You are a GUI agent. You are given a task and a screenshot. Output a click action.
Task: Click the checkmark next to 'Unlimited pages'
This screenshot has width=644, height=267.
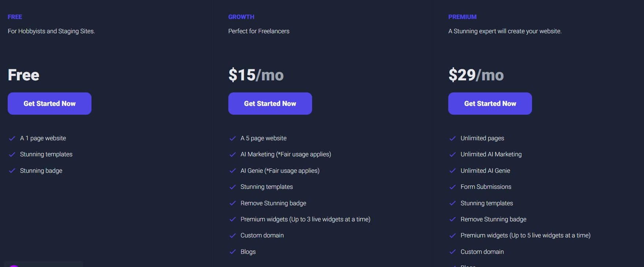[x=453, y=138]
